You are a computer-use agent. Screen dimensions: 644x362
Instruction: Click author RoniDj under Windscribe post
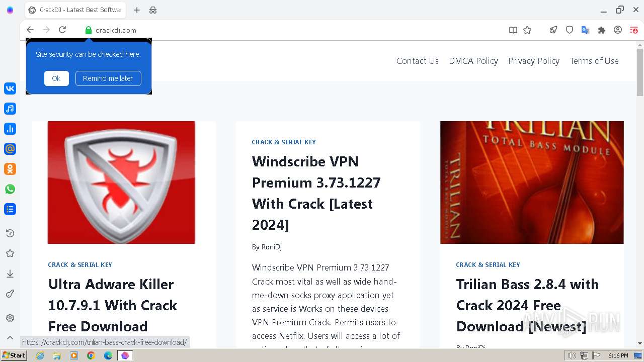[272, 247]
